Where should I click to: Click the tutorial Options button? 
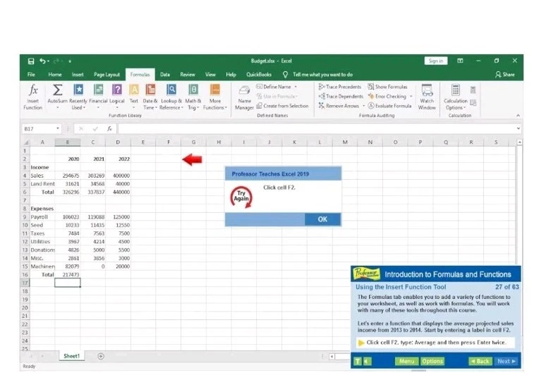click(x=432, y=362)
